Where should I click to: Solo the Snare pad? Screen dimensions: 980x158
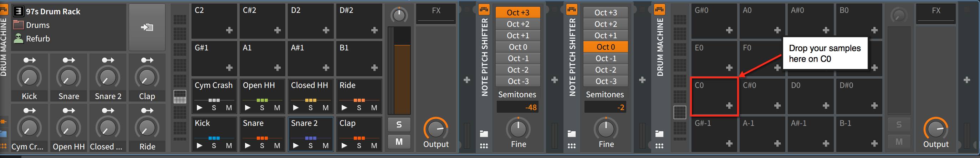[262, 145]
